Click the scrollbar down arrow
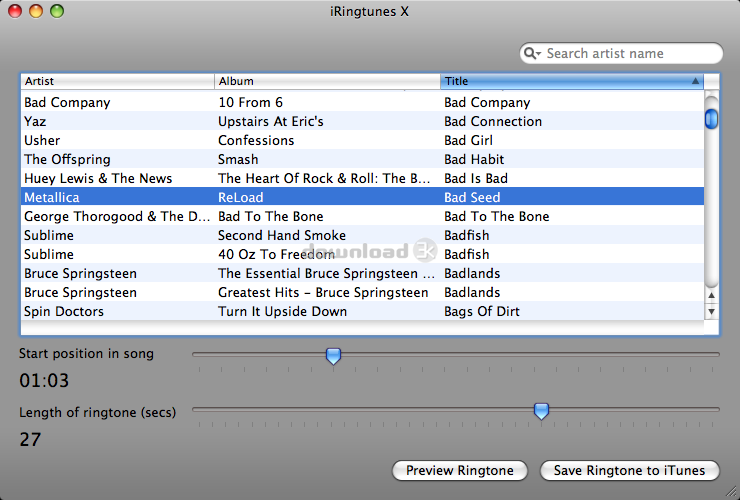740x500 pixels. tap(711, 312)
